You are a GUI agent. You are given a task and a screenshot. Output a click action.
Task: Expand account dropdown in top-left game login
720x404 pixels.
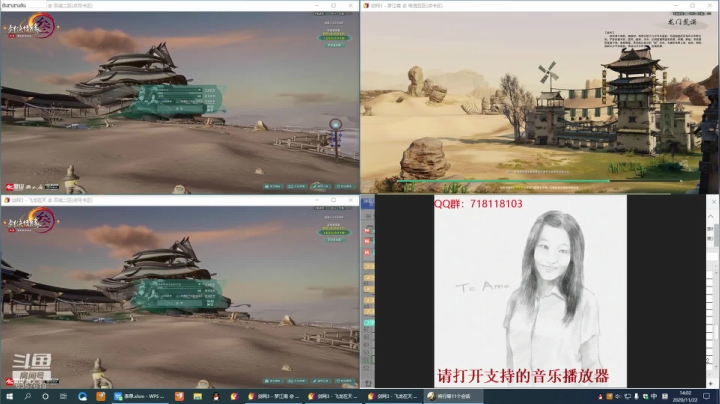(x=199, y=90)
